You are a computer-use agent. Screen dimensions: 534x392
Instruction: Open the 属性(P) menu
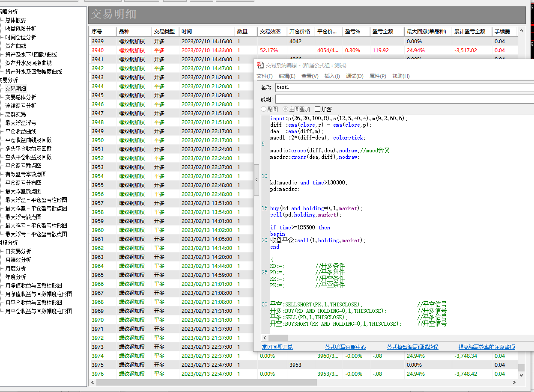[378, 76]
